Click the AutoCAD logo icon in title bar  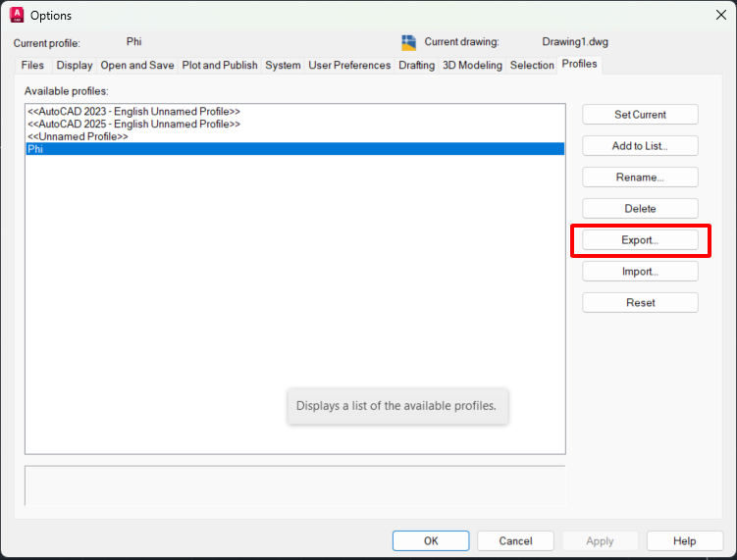coord(17,15)
